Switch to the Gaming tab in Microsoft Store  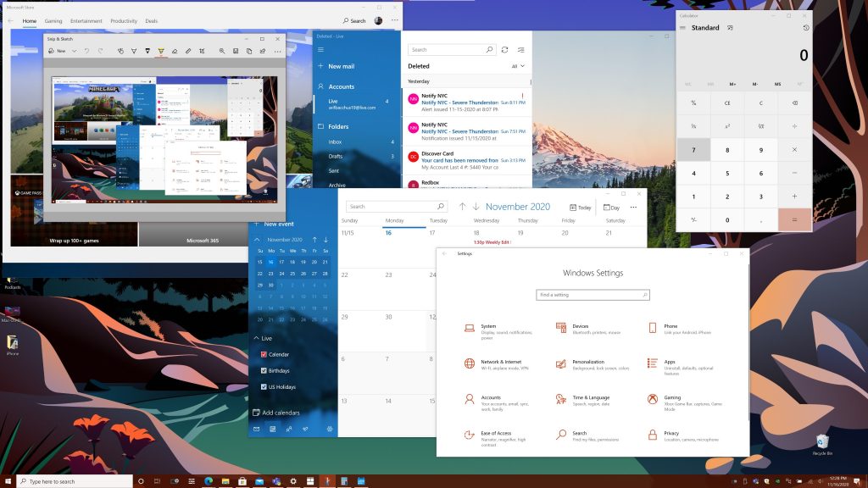[53, 21]
